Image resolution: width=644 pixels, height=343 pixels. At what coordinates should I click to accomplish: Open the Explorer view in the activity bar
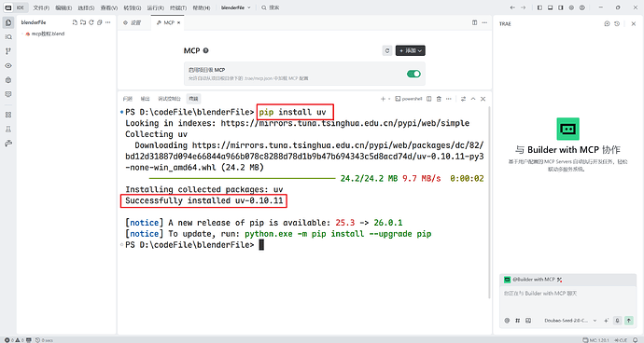click(8, 22)
